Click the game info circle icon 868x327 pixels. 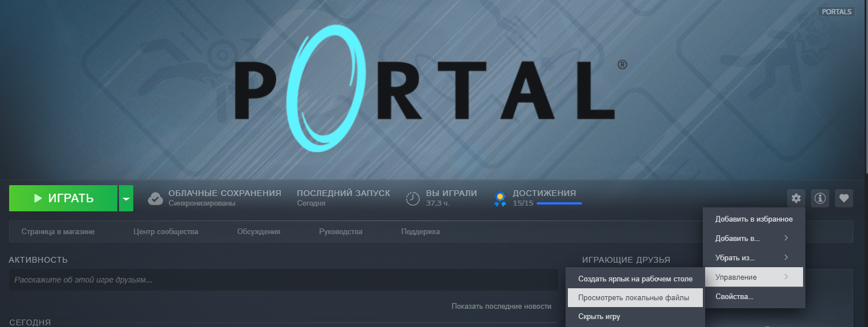click(820, 198)
